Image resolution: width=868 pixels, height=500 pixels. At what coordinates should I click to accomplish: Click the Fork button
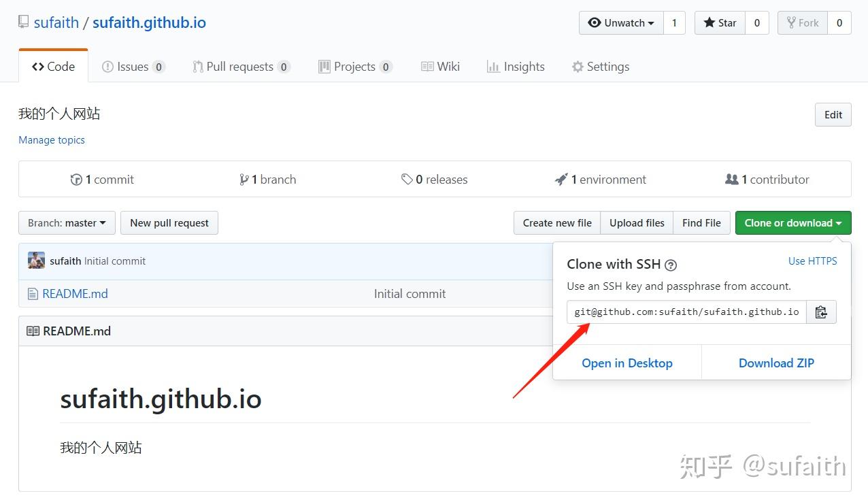tap(803, 22)
